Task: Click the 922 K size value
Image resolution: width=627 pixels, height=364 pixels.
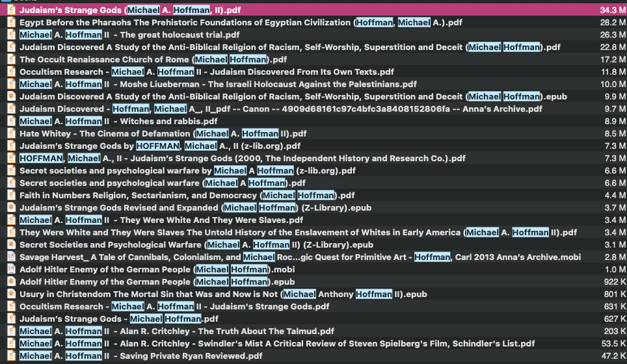Action: click(x=615, y=281)
